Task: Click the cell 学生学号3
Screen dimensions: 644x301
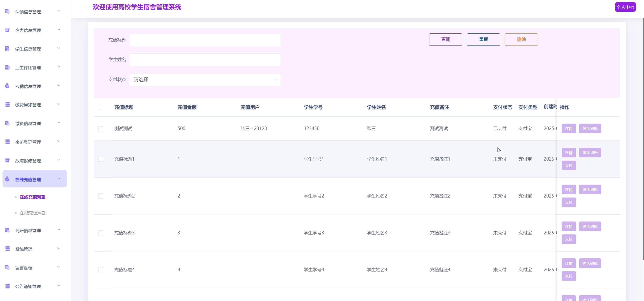Action: [314, 233]
